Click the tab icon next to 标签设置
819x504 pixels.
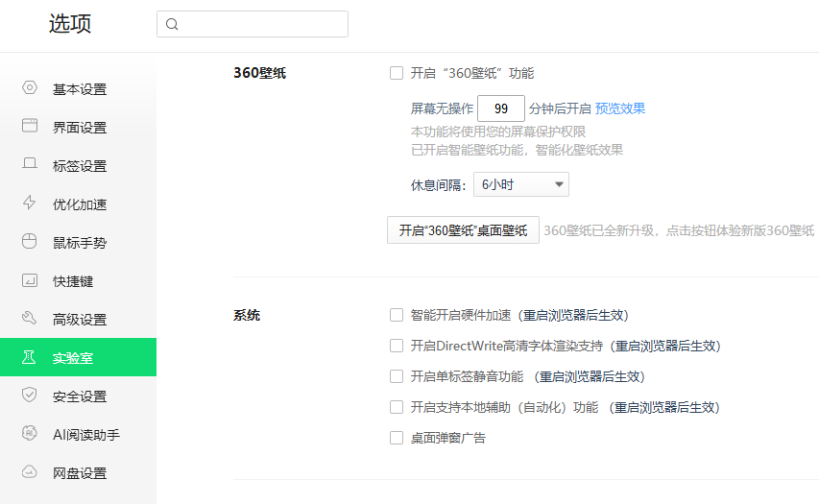point(30,164)
